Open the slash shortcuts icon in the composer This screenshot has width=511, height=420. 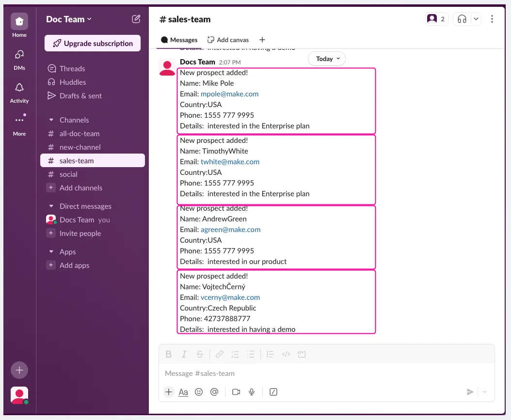(273, 392)
